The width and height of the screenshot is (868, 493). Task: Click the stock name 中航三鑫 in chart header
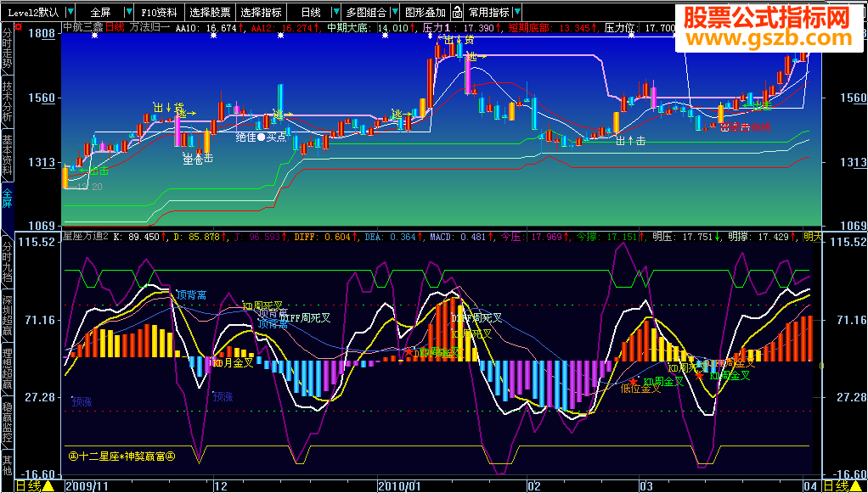83,27
